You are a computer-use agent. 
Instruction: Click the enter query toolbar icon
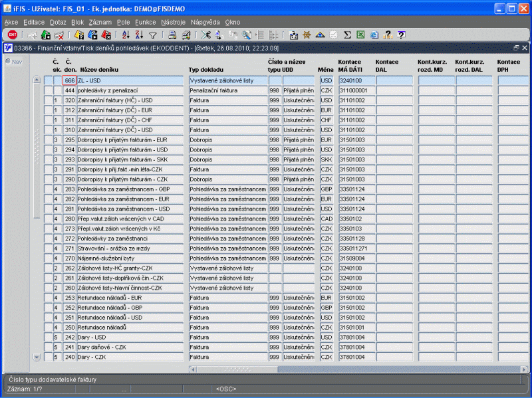coord(79,35)
